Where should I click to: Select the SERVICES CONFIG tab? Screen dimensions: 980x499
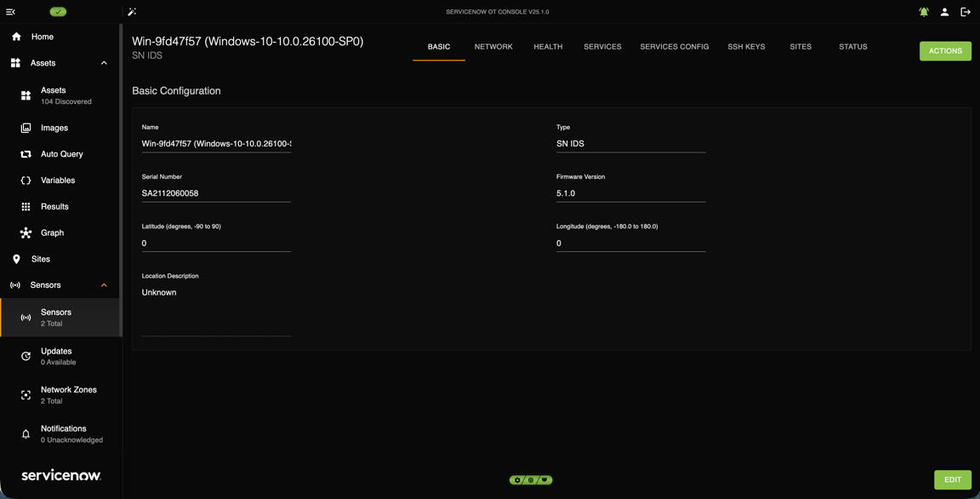(675, 47)
